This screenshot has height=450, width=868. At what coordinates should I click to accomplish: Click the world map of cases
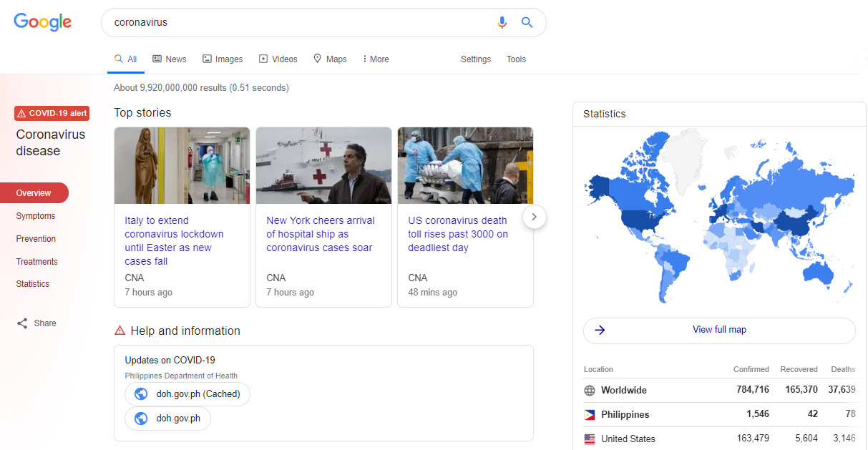719,215
